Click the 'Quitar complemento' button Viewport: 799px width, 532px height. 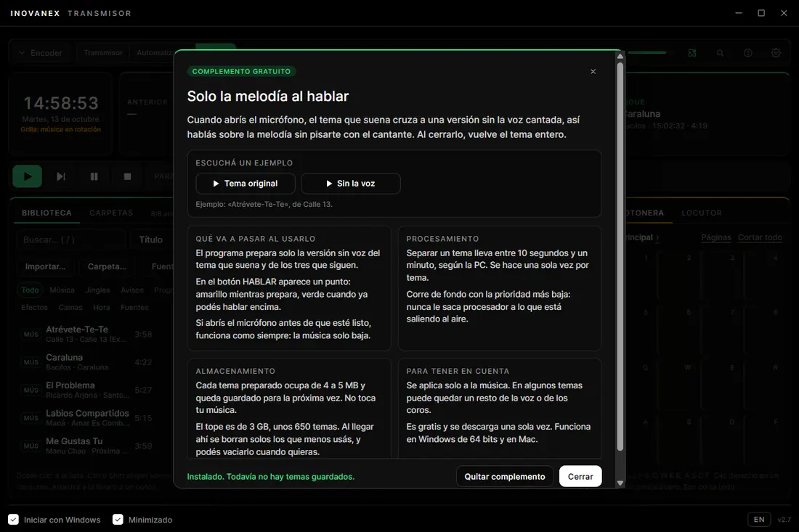point(505,477)
